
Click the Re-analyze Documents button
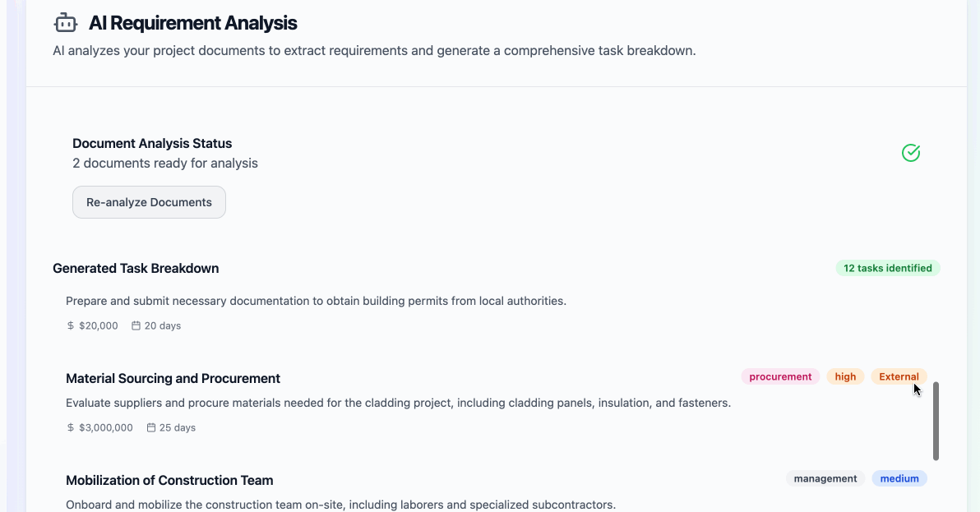pyautogui.click(x=149, y=202)
